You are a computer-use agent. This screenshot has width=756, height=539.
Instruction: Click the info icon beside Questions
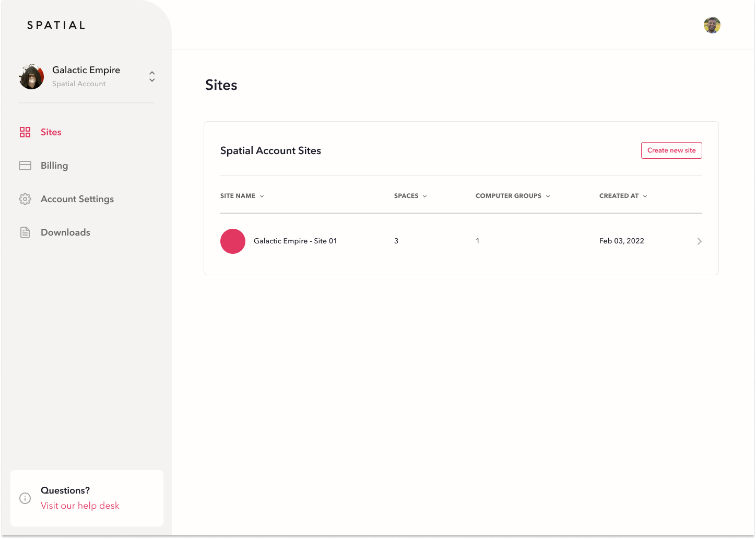[x=25, y=498]
